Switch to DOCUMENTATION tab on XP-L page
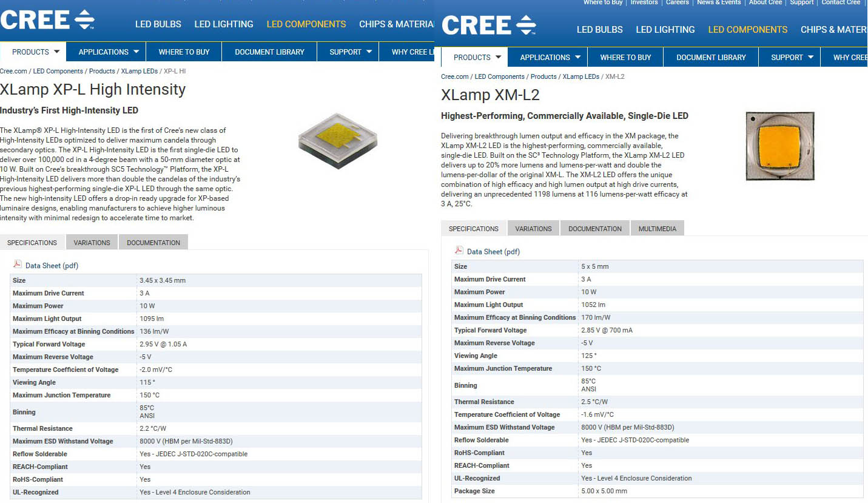The height and width of the screenshot is (503, 868). pos(153,243)
